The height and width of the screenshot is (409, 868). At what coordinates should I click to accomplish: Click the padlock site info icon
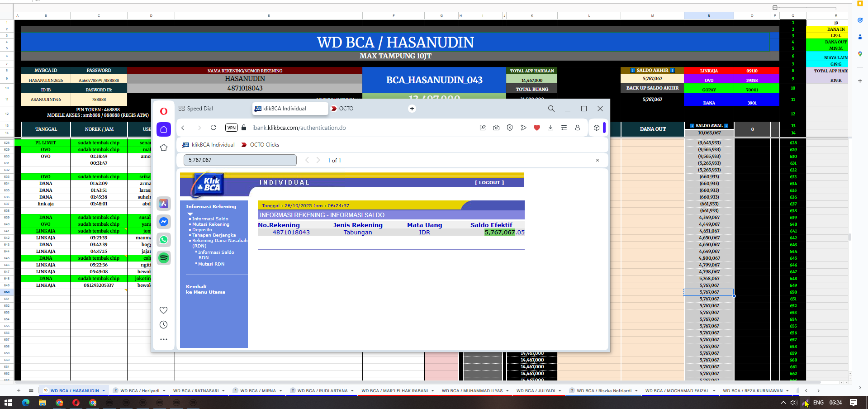click(244, 128)
